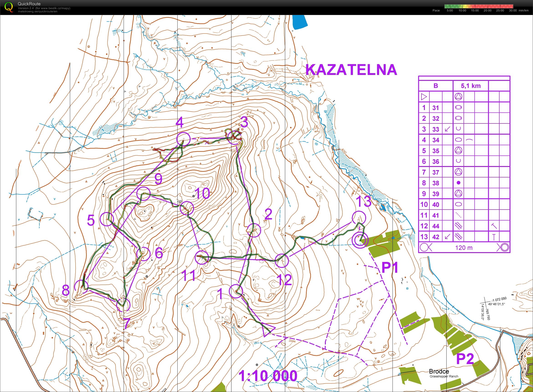Click the number 8 control label on the map
533x392 pixels.
pyautogui.click(x=66, y=290)
